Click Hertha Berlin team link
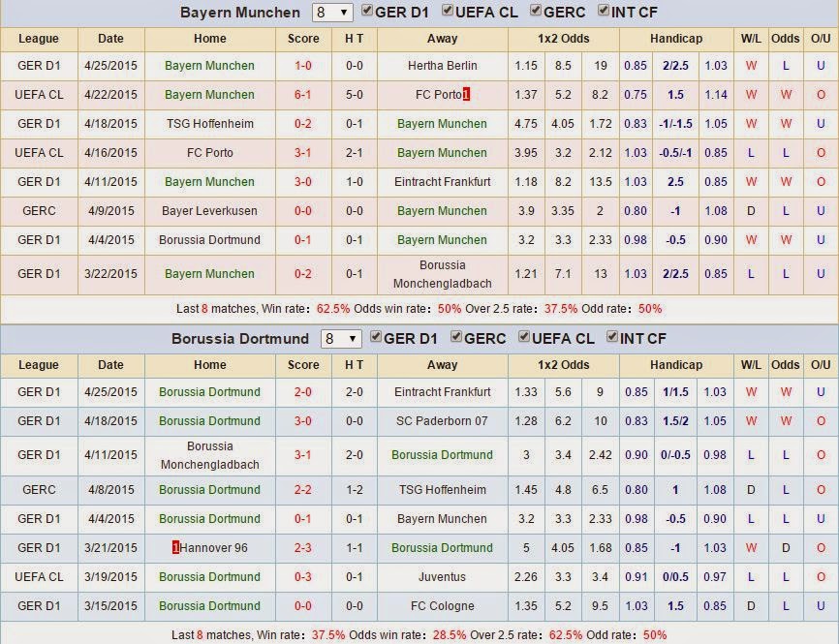 pyautogui.click(x=442, y=66)
